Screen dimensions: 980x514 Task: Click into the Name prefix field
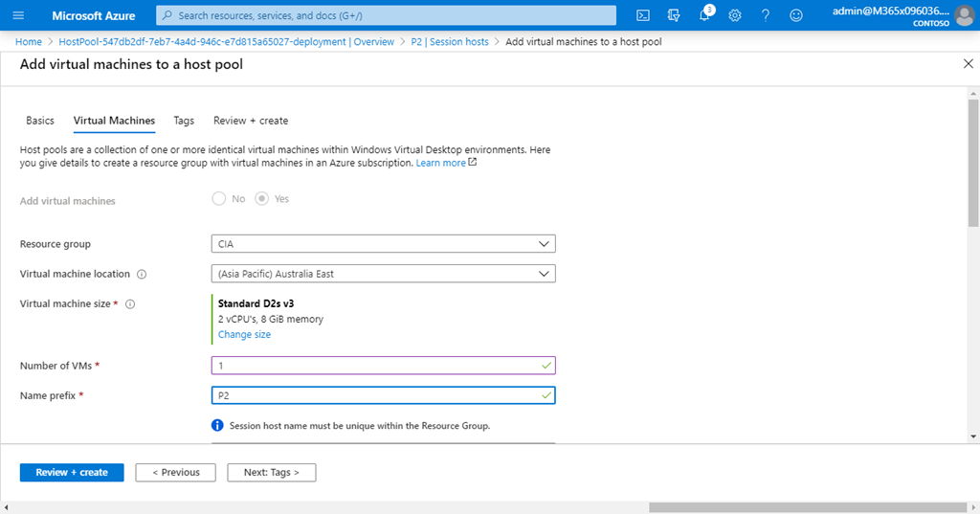tap(373, 395)
